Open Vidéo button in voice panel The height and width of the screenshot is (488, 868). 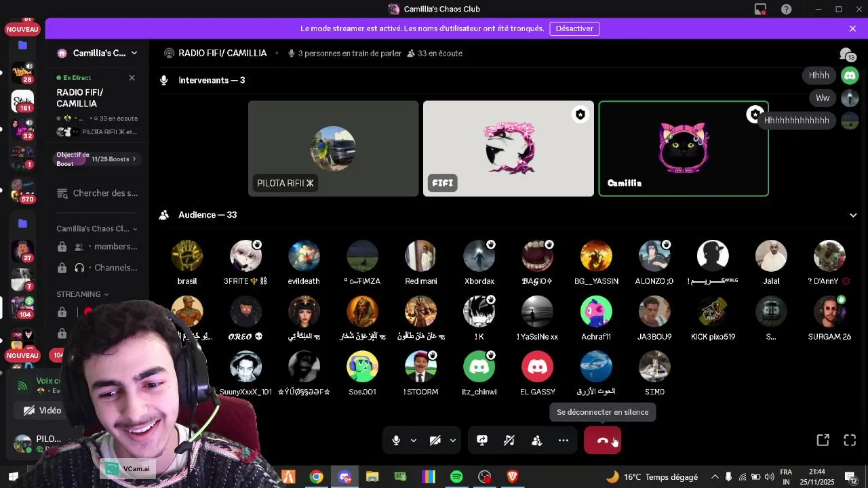[43, 411]
